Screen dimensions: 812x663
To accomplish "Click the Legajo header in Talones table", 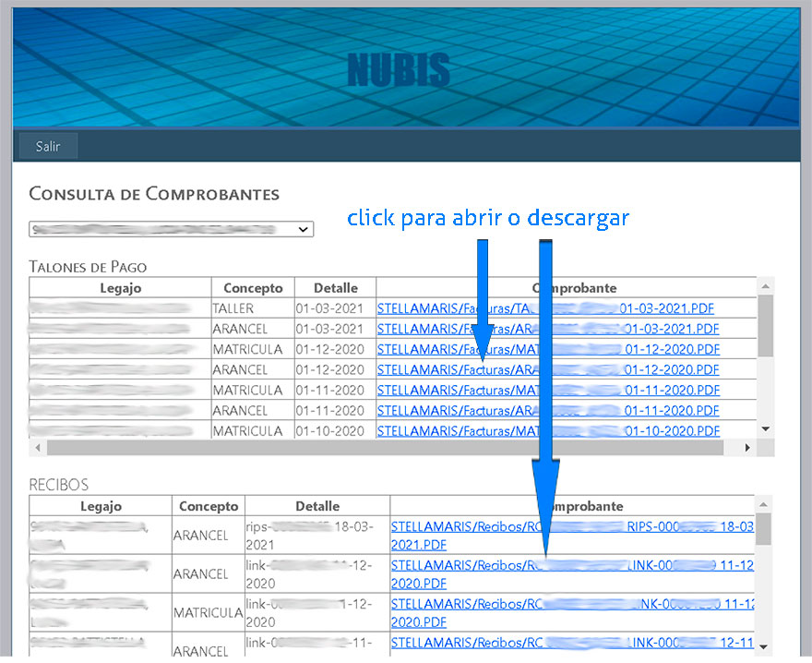I will pos(120,288).
